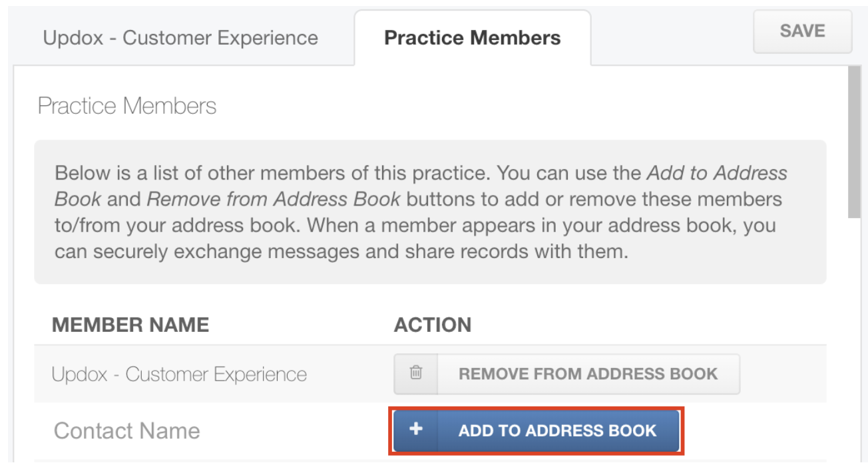This screenshot has width=868, height=467.
Task: Click the plus icon beside Contact Name
Action: pyautogui.click(x=416, y=430)
